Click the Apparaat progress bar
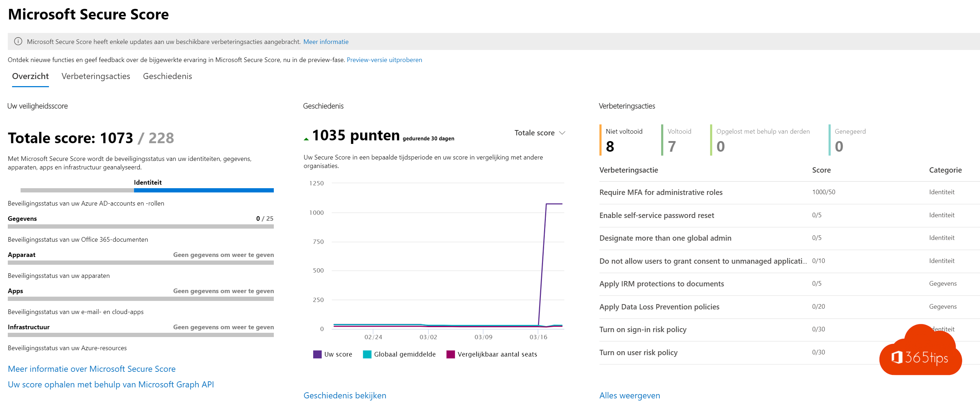 (x=141, y=263)
